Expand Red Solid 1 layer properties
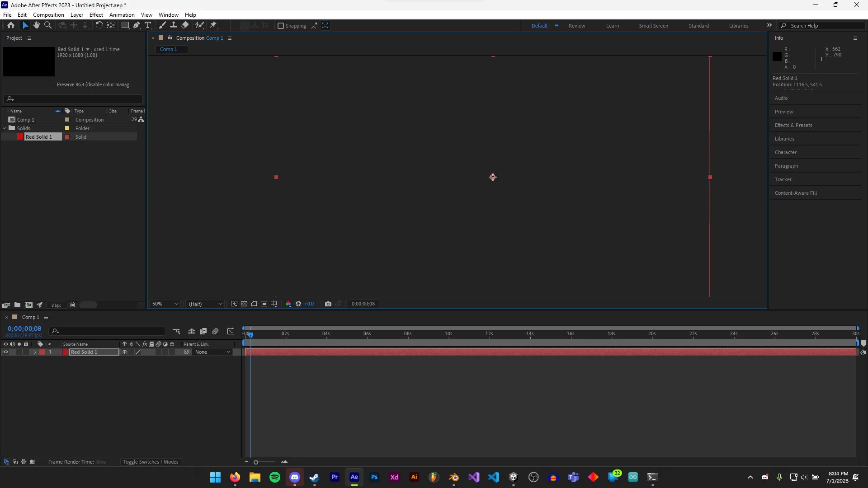The image size is (868, 488). 35,352
